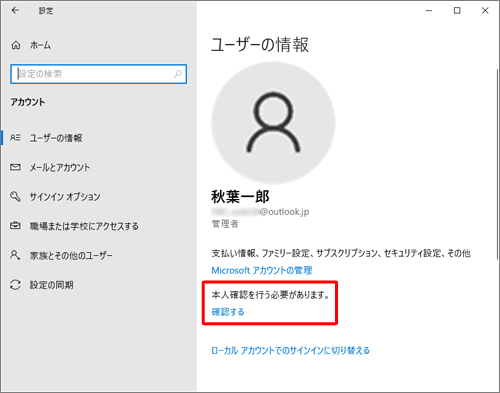Click the vertical scrollbar on right
Viewport: 500px width, 393px height.
(497, 163)
